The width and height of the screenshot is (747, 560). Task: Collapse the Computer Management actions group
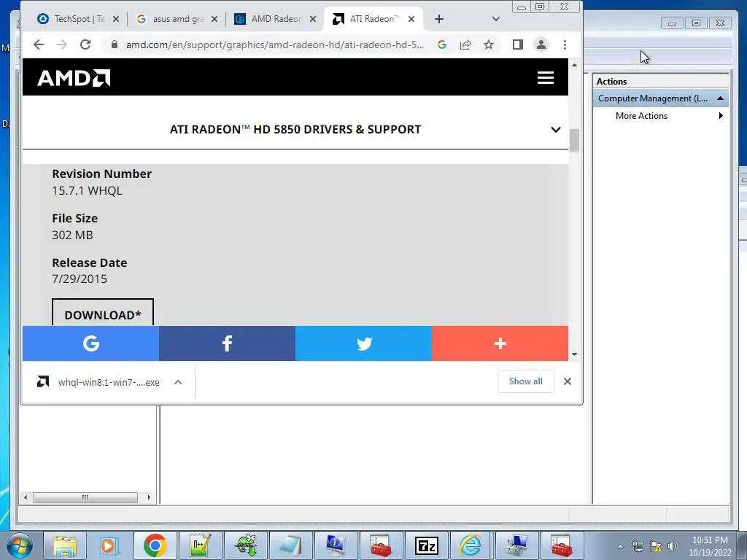[720, 98]
